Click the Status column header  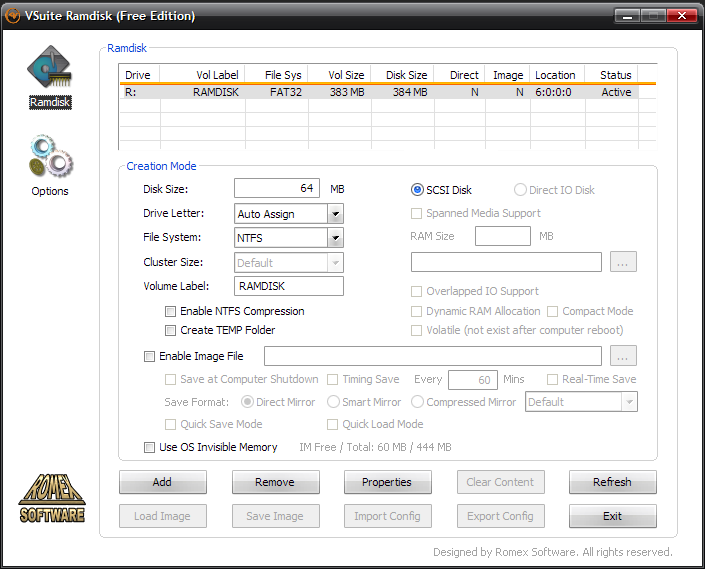[x=612, y=75]
